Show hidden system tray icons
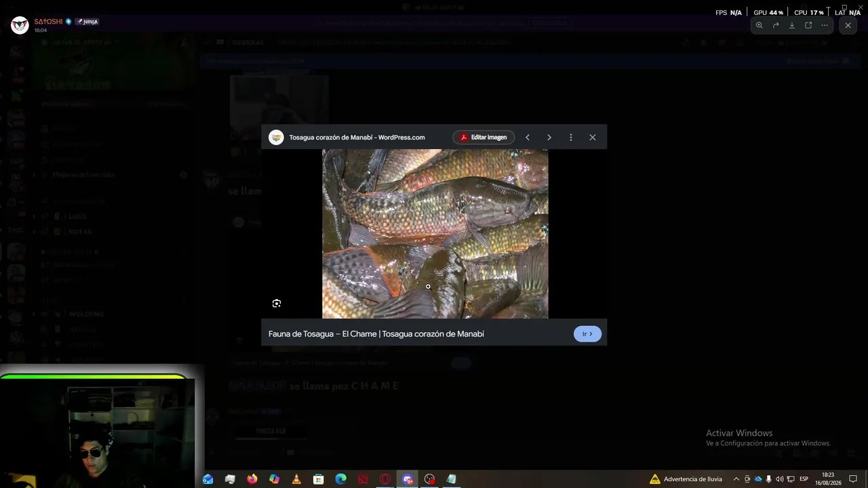The image size is (868, 488). click(736, 479)
